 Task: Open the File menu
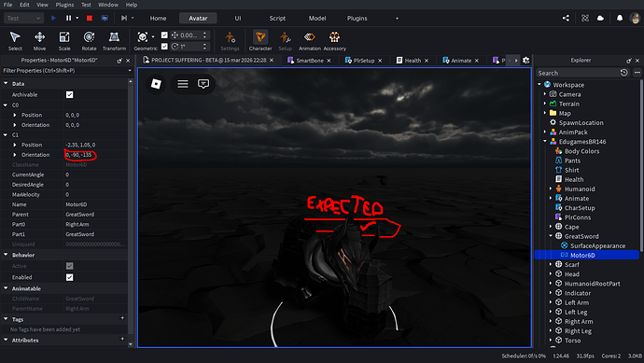point(7,5)
